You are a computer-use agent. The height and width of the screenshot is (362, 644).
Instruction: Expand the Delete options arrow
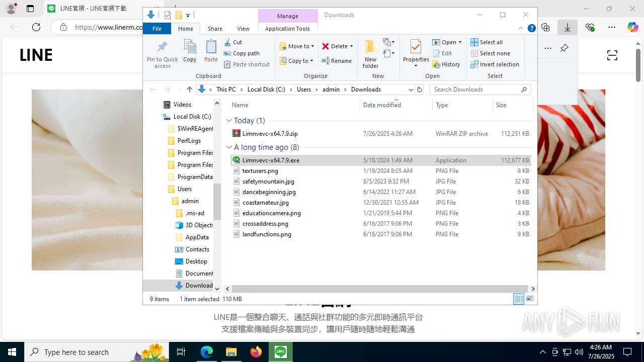click(x=351, y=46)
